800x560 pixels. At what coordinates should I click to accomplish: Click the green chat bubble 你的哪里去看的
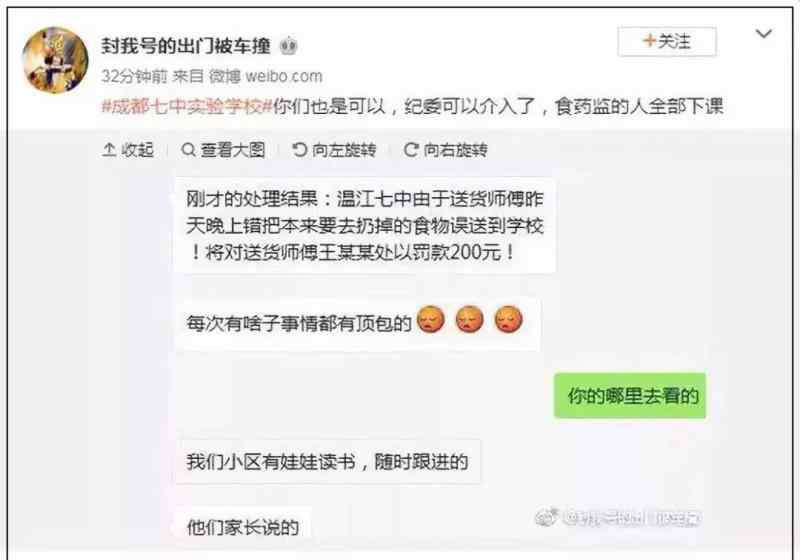630,396
